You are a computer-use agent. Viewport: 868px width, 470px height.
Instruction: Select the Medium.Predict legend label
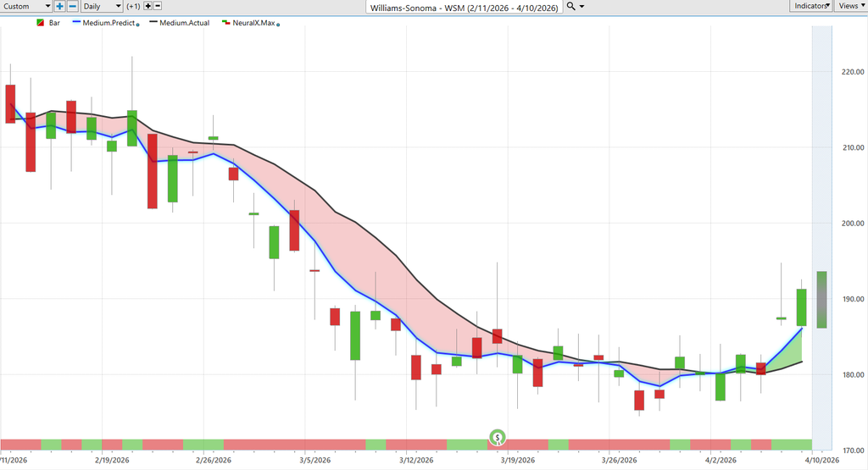point(109,23)
